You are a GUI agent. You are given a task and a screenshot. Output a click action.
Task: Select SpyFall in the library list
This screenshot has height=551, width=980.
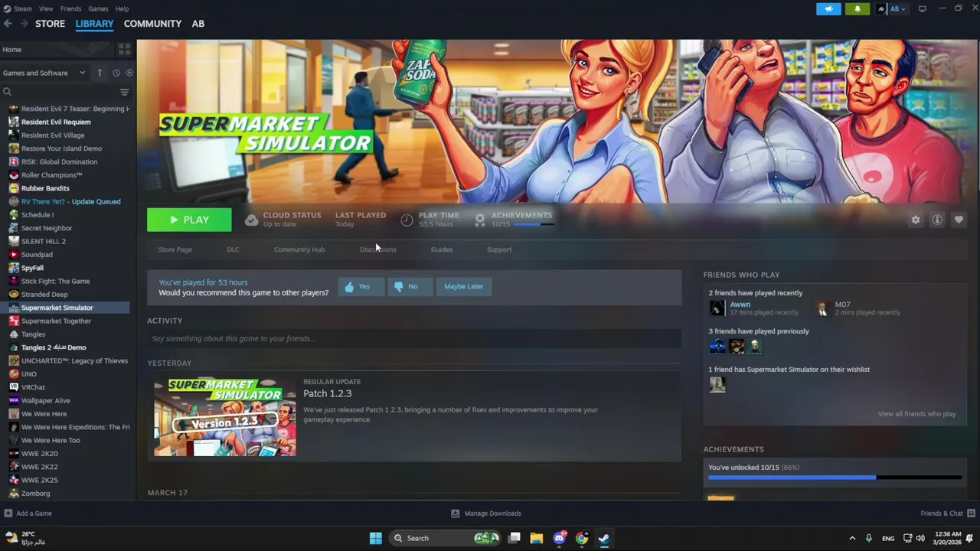32,268
